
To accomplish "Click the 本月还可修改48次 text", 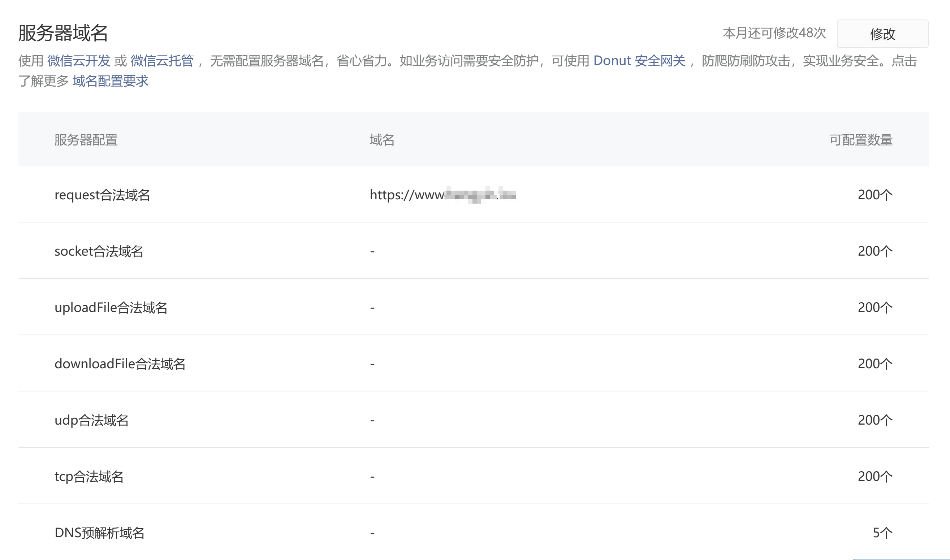I will pos(774,33).
